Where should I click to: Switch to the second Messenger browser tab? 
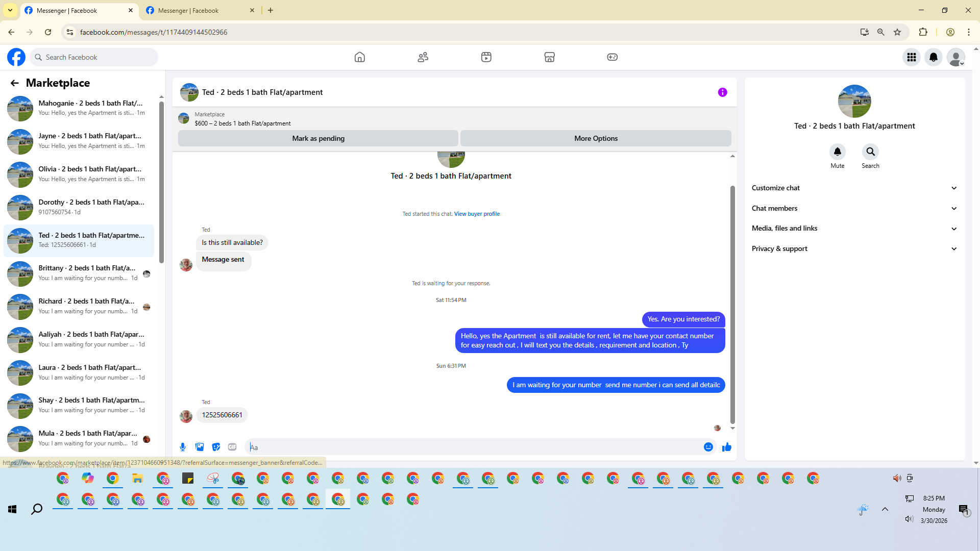point(199,10)
